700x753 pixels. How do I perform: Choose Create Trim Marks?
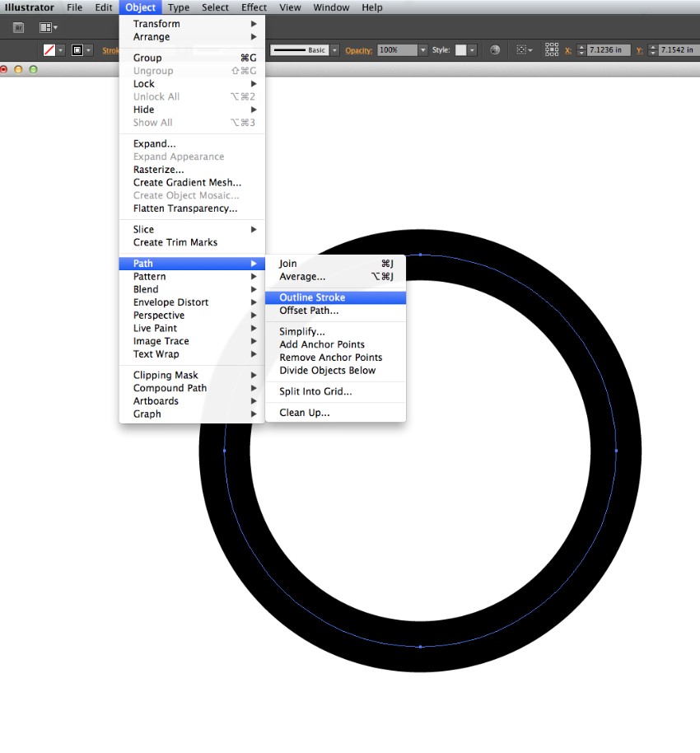[x=192, y=242]
